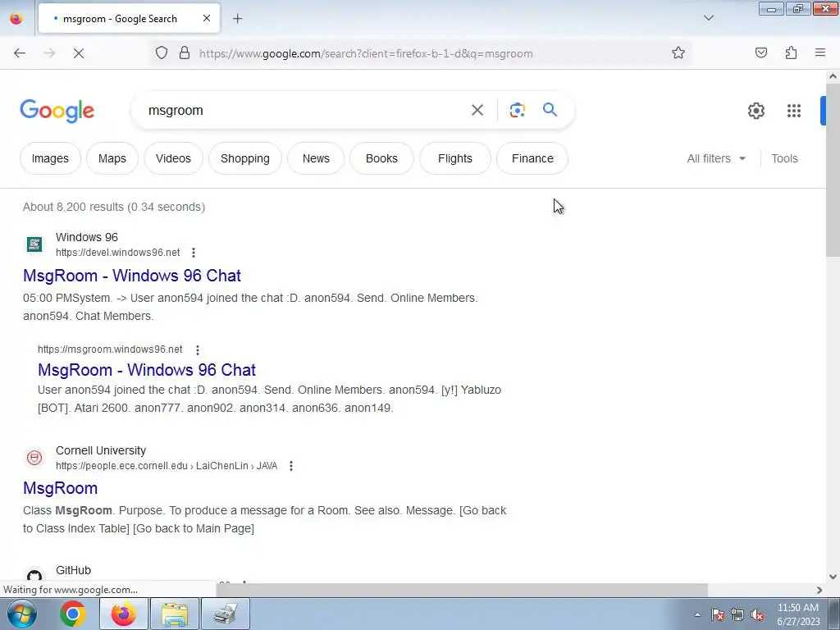Open the Google apps grid
Viewport: 840px width, 630px height.
[x=794, y=111]
